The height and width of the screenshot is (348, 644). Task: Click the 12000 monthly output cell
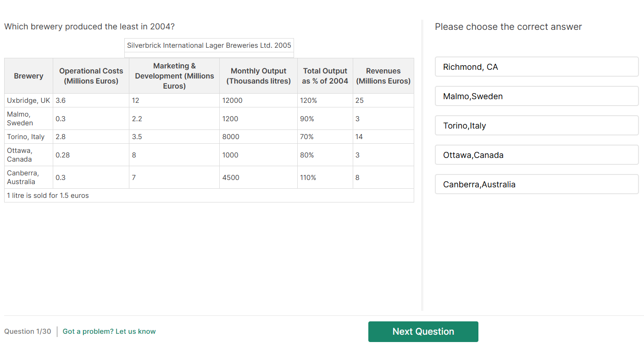[x=232, y=101]
